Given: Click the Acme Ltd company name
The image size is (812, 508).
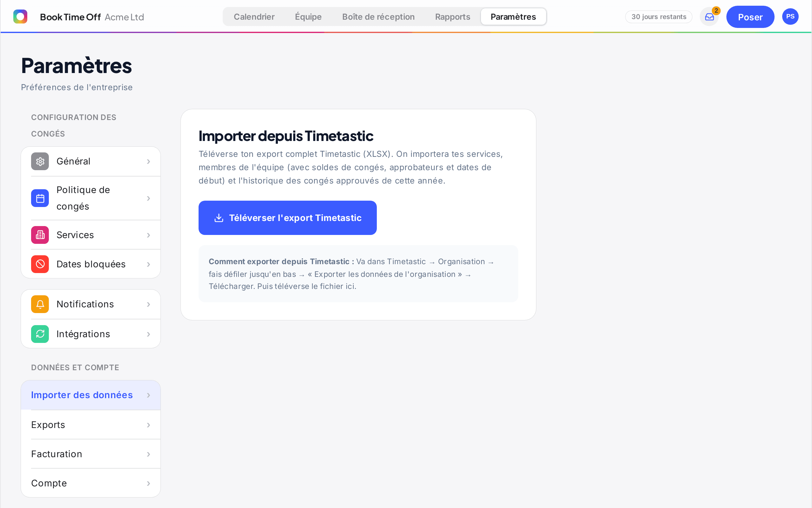Looking at the screenshot, I should [124, 17].
